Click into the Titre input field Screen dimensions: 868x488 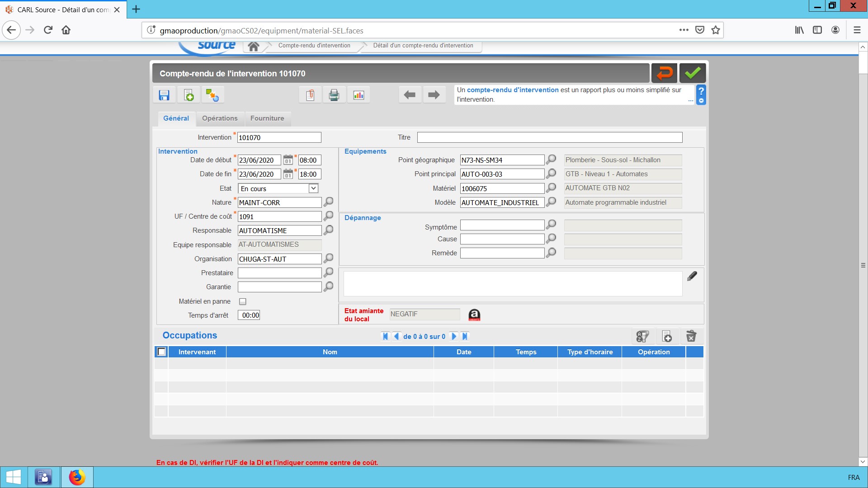(x=549, y=137)
